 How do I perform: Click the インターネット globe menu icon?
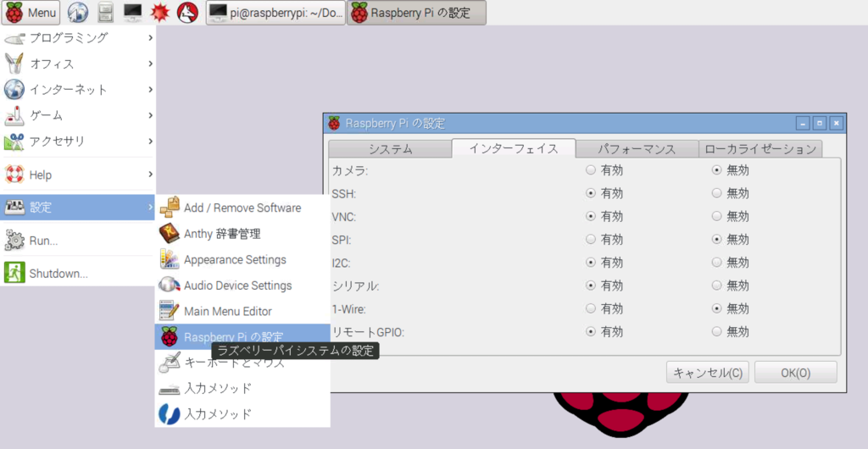pyautogui.click(x=14, y=90)
